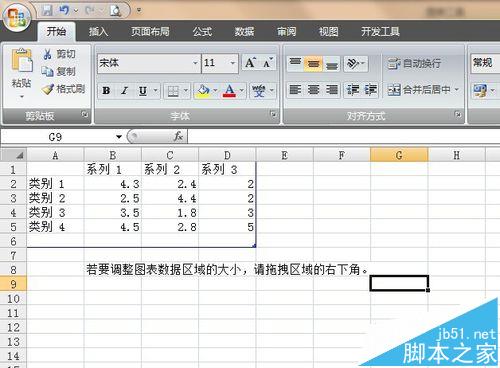Select Bottom Align icon
This screenshot has width=500, height=368.
tap(331, 63)
